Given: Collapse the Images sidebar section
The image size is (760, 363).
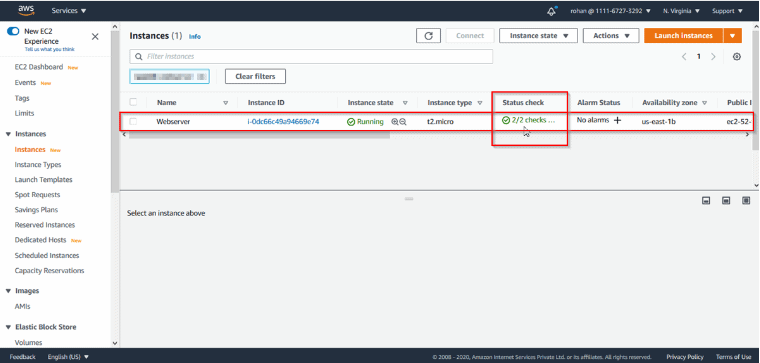Looking at the screenshot, I should point(8,291).
